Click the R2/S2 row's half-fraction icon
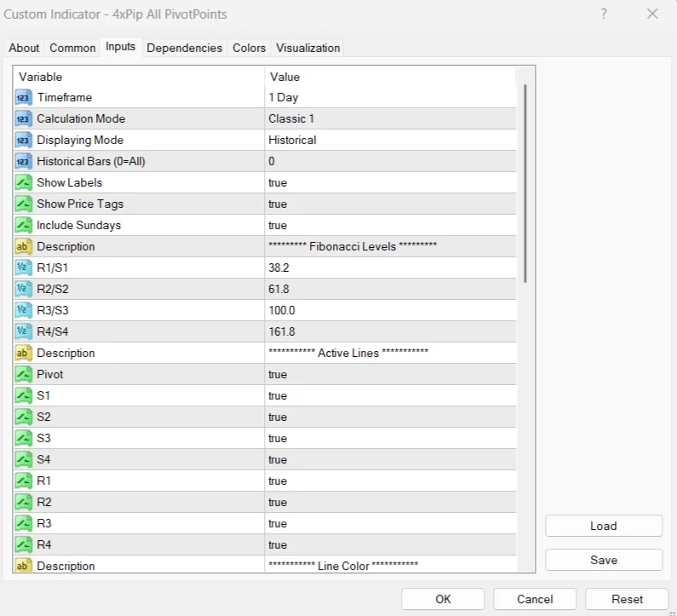677x616 pixels. coord(23,289)
